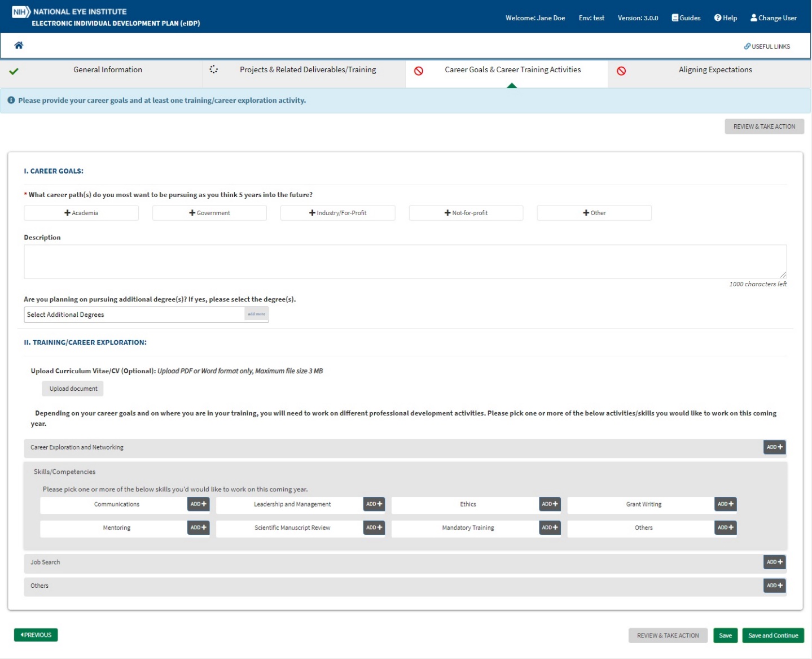This screenshot has height=659, width=812.
Task: Add the Grant Writing skill
Action: [725, 504]
